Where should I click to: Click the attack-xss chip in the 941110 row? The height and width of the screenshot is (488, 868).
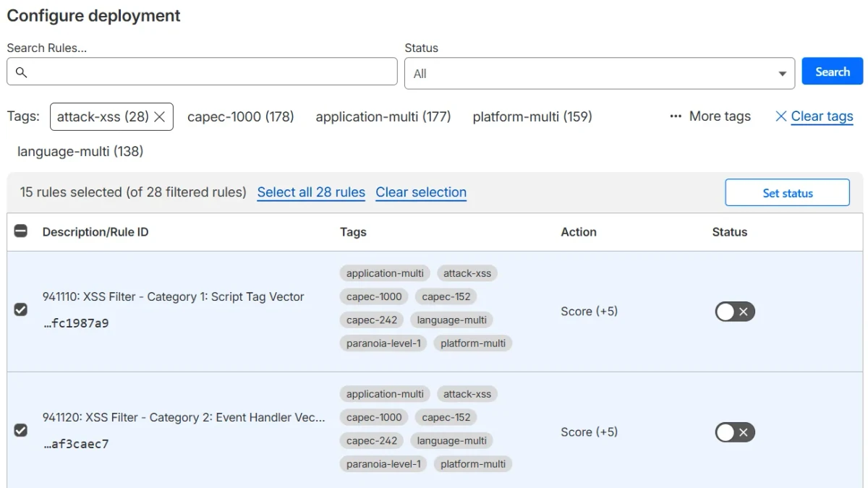(467, 273)
